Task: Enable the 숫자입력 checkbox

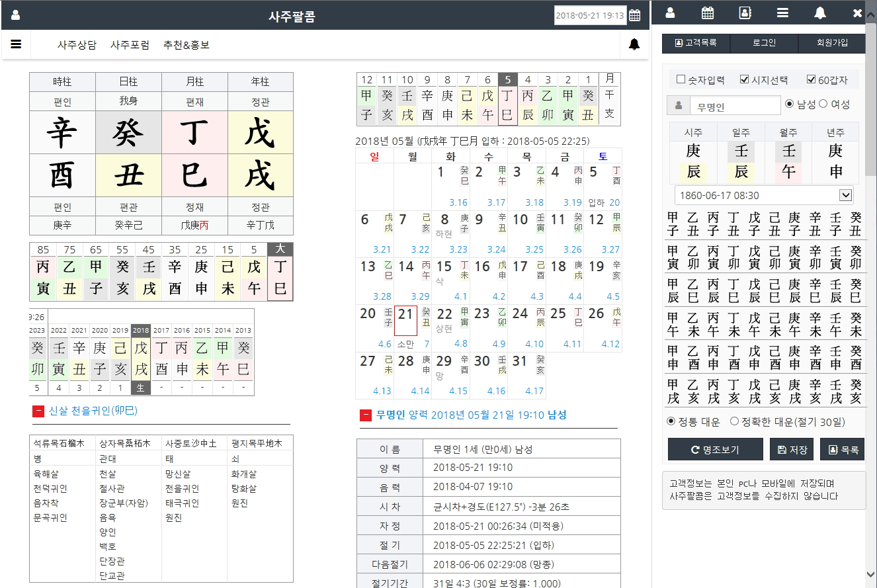Action: tap(681, 80)
